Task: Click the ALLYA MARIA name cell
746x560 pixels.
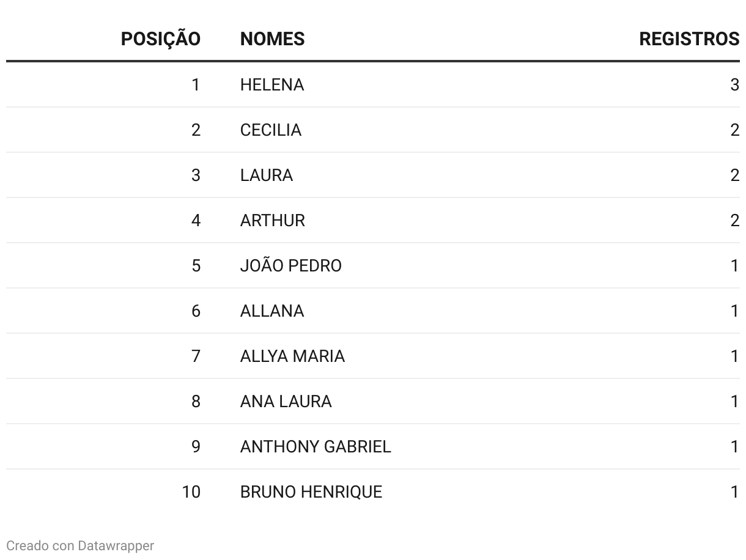Action: pos(292,356)
